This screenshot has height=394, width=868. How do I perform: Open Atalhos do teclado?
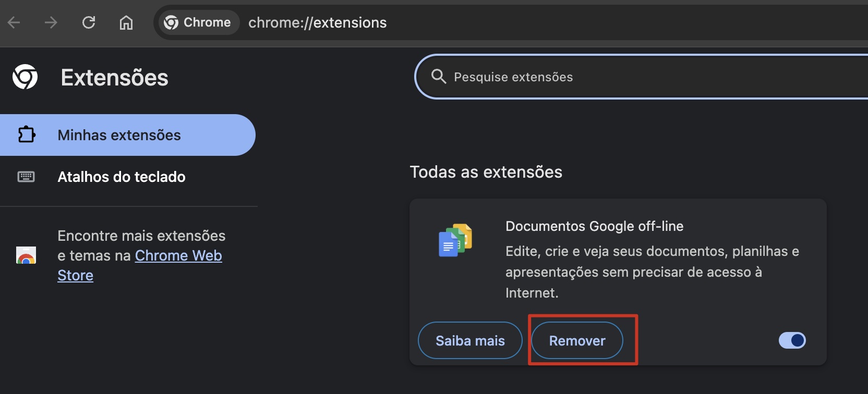[x=121, y=177]
